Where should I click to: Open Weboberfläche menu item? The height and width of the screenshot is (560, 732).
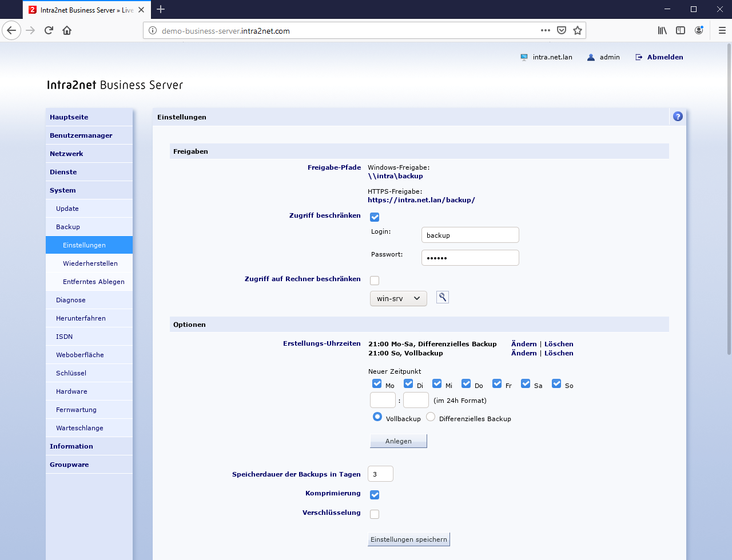point(89,355)
